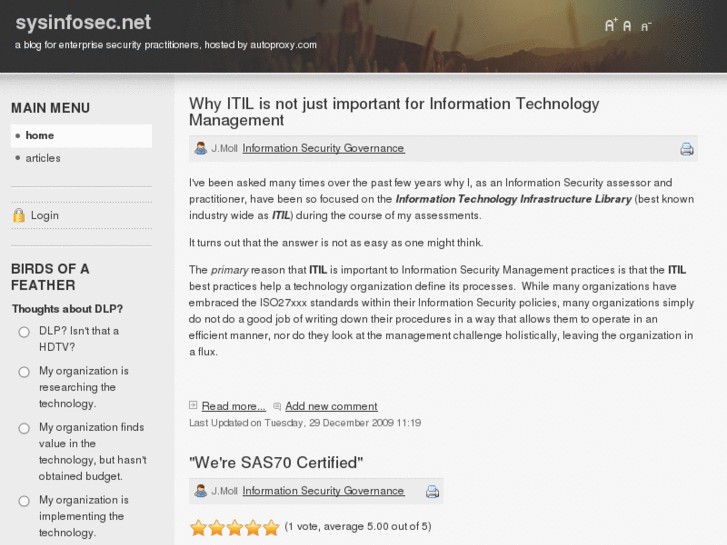Open the home menu item
Viewport: 727px width, 545px height.
40,136
